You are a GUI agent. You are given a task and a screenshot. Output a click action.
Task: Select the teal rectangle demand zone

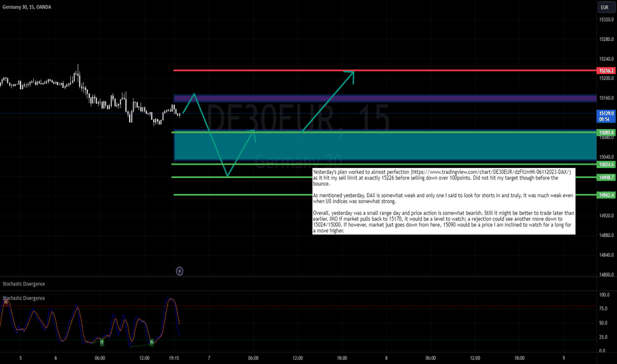click(x=385, y=146)
